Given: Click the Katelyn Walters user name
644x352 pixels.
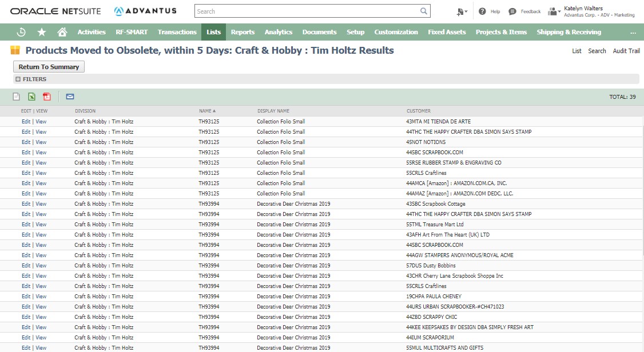Looking at the screenshot, I should click(583, 8).
